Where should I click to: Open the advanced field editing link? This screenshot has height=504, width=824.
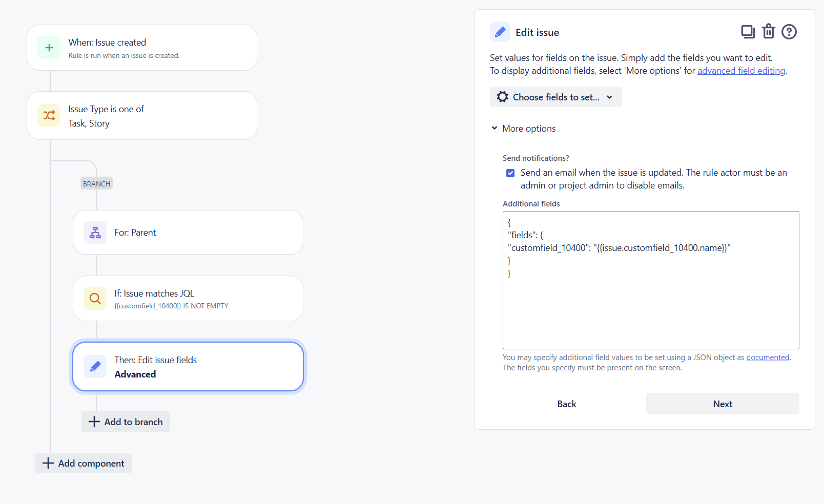pyautogui.click(x=741, y=71)
